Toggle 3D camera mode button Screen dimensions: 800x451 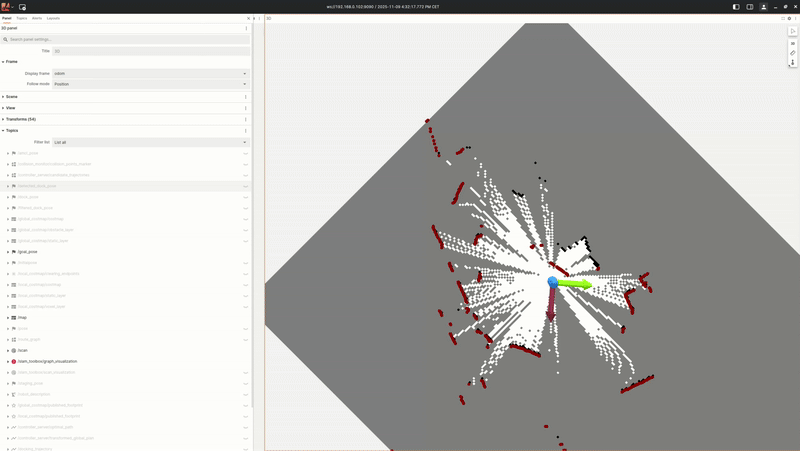(x=793, y=43)
